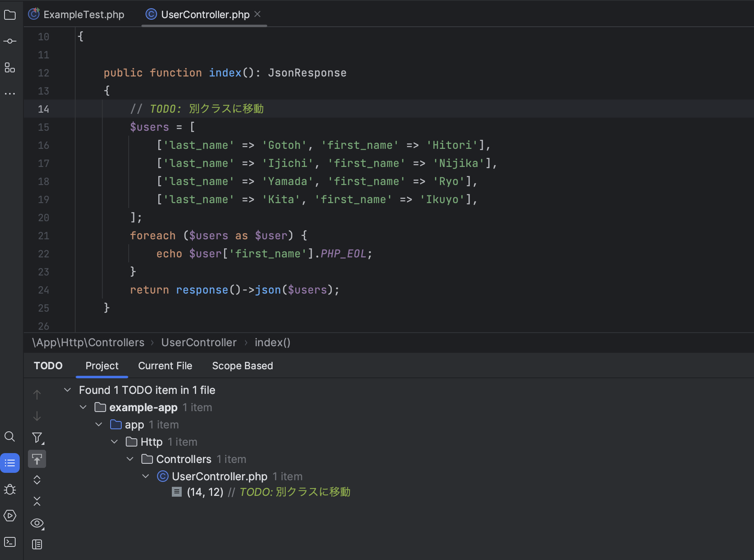Click the ExampleTest.php tab file icon

coord(34,14)
